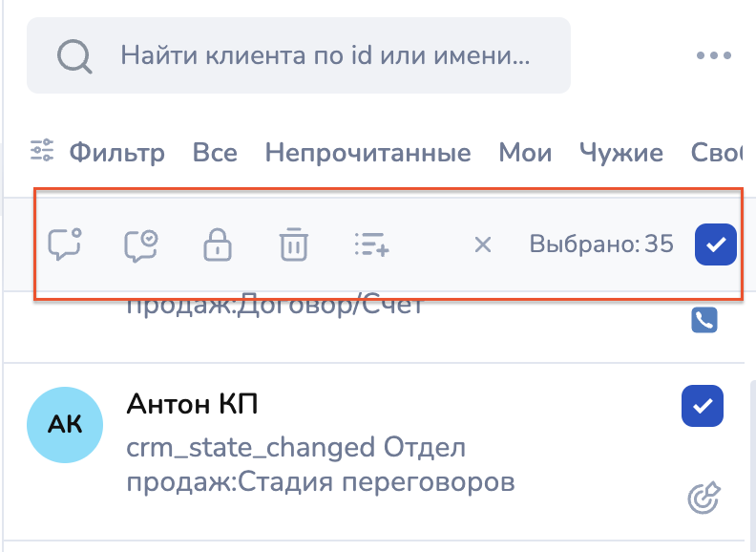Click the chat bubble with checkmark icon
This screenshot has width=756, height=552.
(x=141, y=244)
